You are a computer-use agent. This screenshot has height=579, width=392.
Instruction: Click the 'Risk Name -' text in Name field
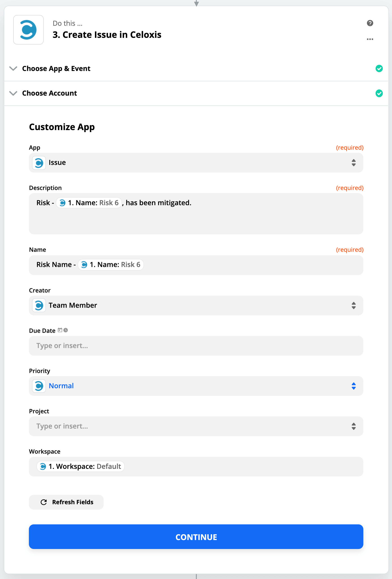[56, 265]
